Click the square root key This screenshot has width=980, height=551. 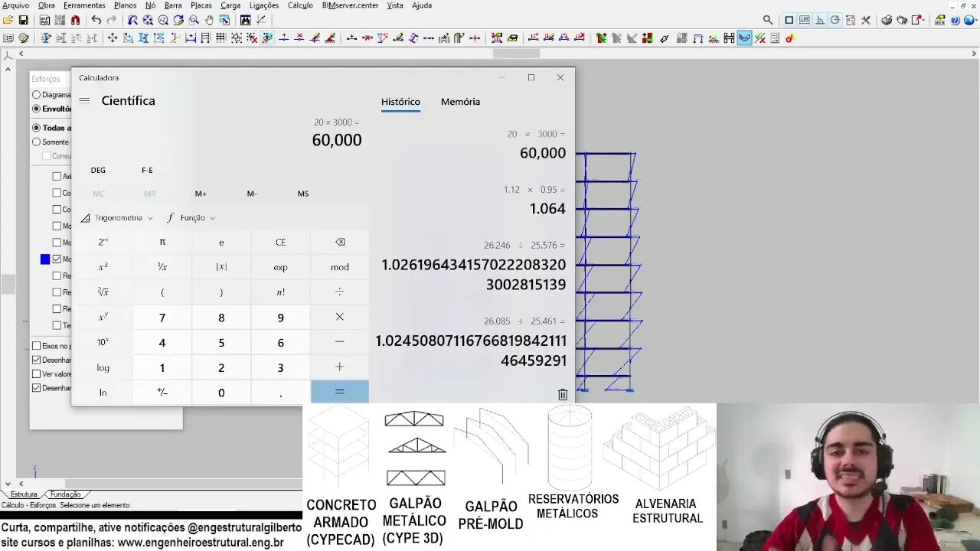[x=103, y=292]
